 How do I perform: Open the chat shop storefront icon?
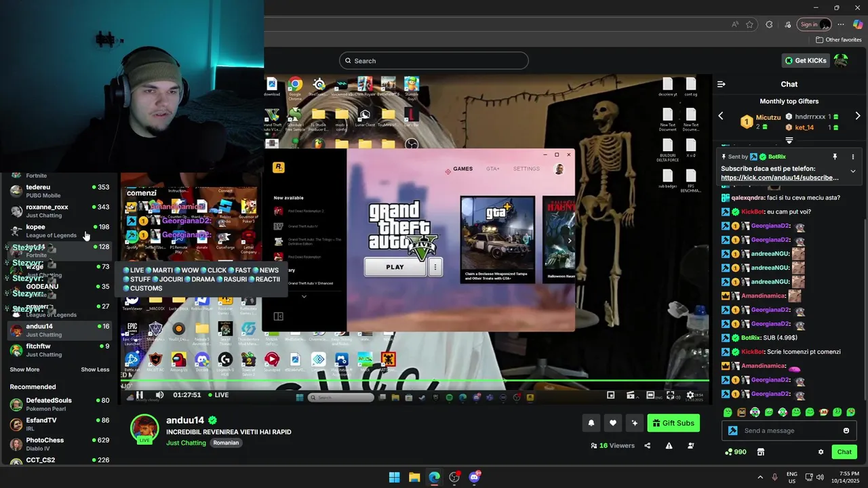[760, 452]
